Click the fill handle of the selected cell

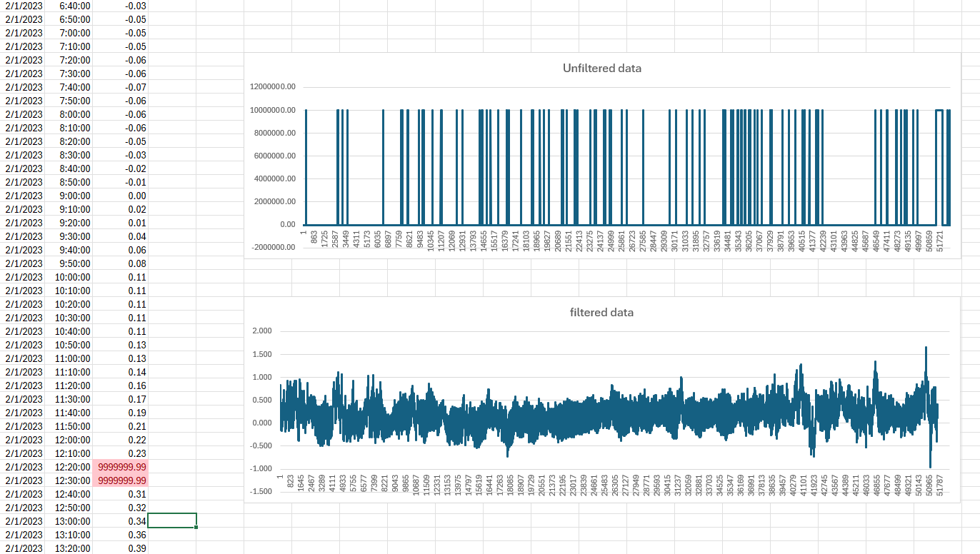pos(196,527)
